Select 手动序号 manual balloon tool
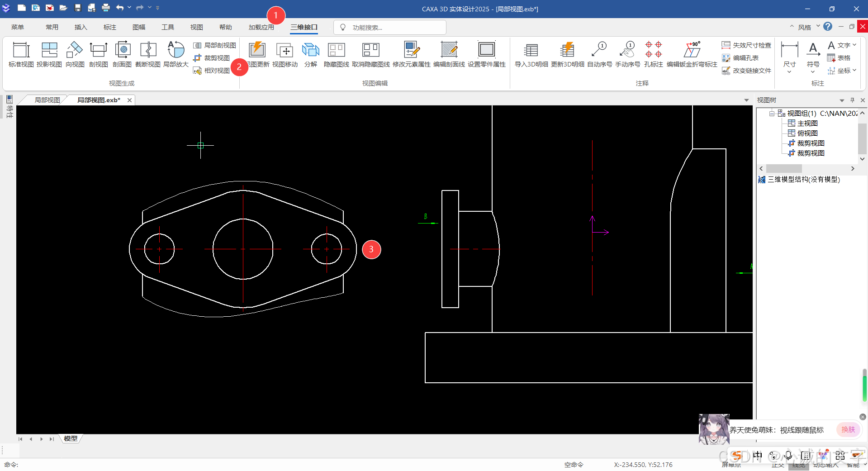 (628, 54)
